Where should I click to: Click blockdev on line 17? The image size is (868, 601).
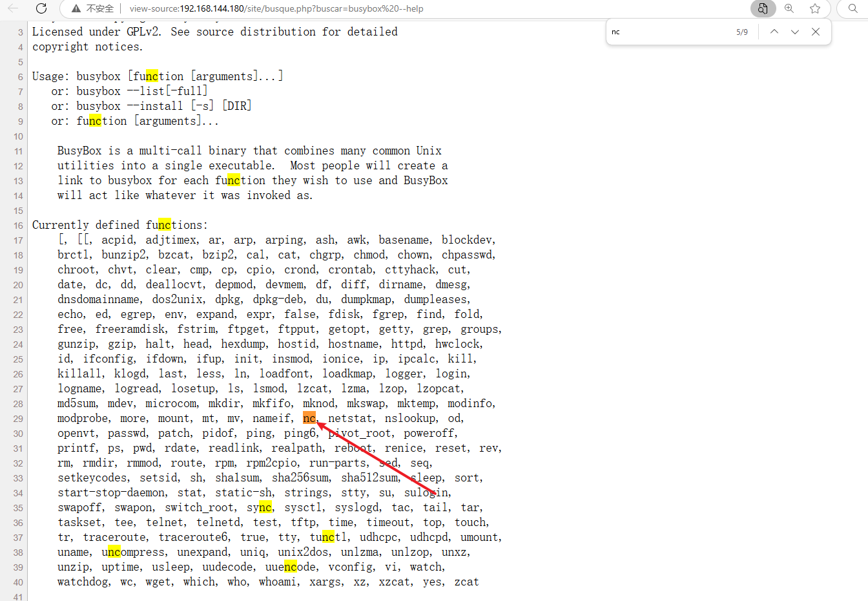pyautogui.click(x=467, y=240)
